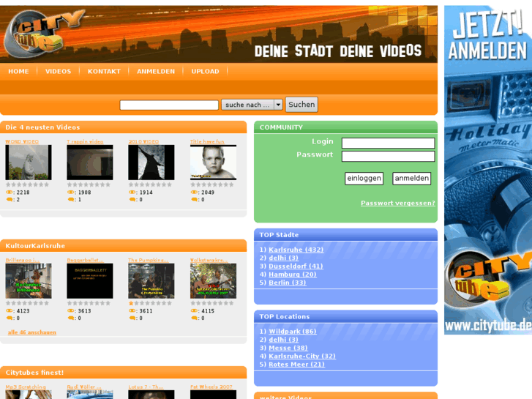Focus the search text field
Viewport: 532px width, 399px height.
point(169,105)
